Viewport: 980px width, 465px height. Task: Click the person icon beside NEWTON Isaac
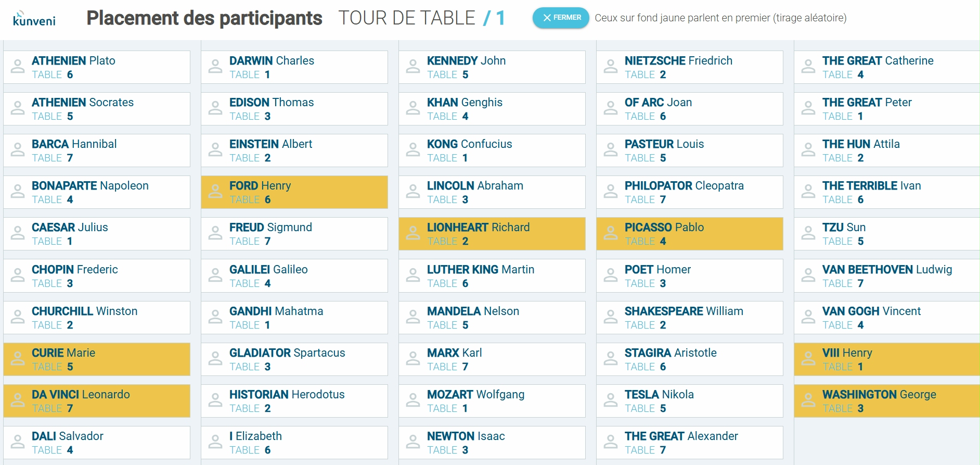(x=413, y=442)
